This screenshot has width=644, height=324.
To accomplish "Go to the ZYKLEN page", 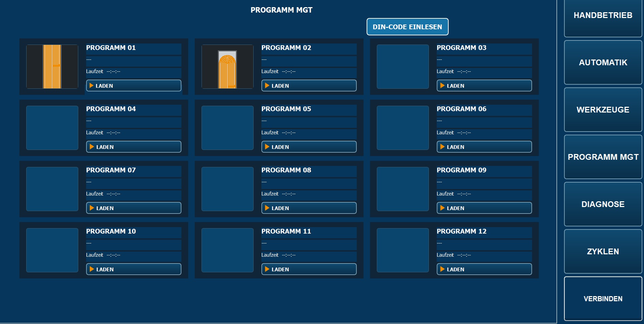I will pos(603,252).
